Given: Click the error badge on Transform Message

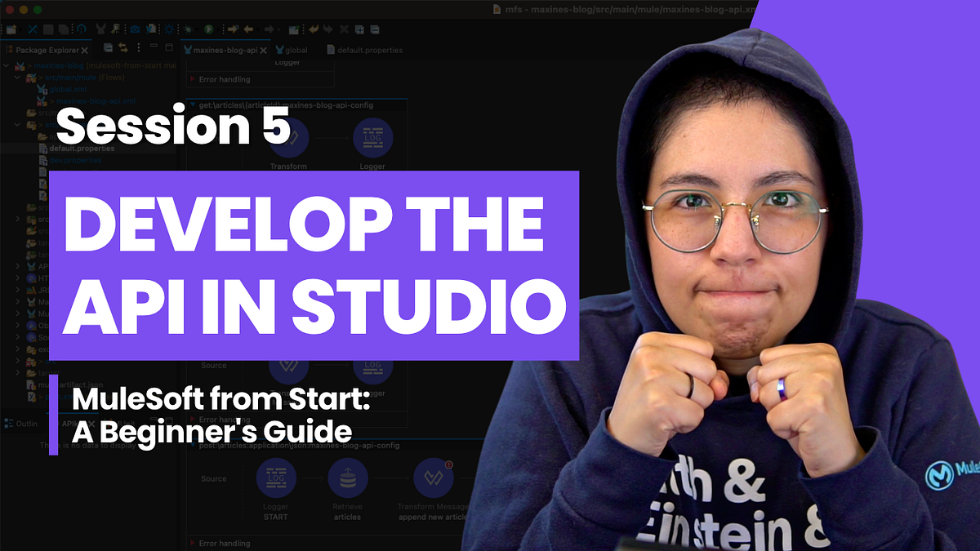Looking at the screenshot, I should click(x=448, y=464).
